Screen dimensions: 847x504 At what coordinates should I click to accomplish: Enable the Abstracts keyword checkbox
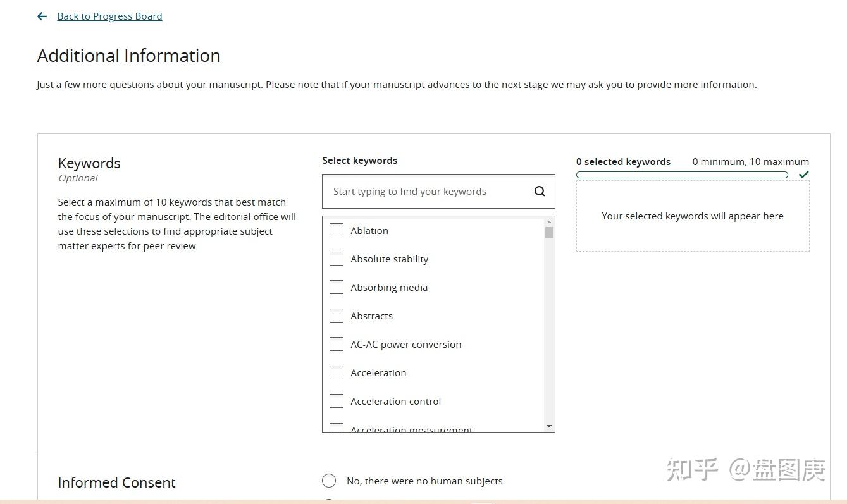[x=337, y=316]
